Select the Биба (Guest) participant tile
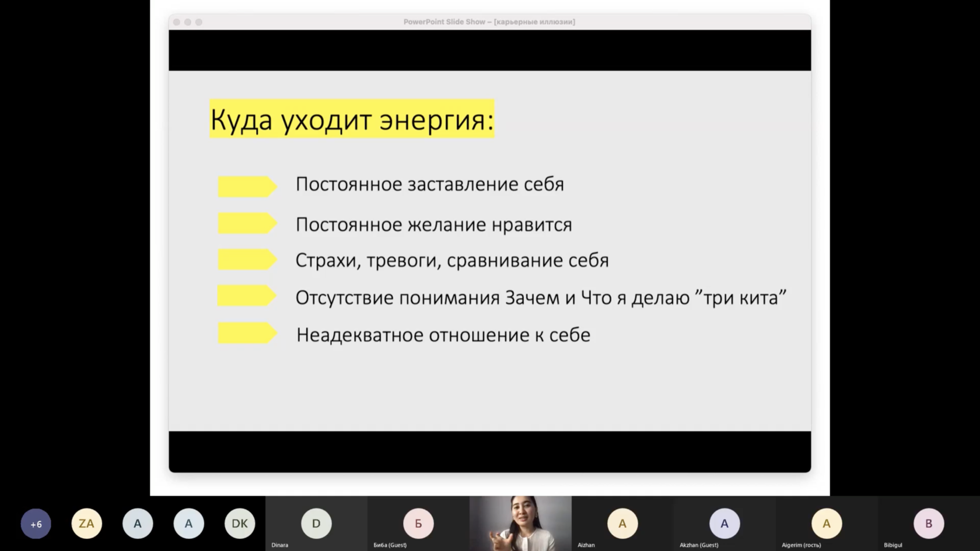Screen dimensions: 980x551 click(418, 524)
